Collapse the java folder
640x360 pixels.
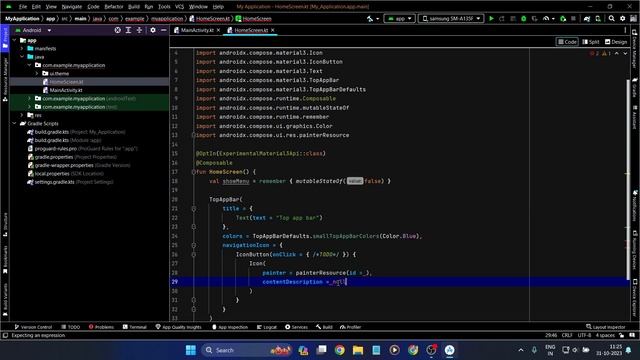point(22,57)
